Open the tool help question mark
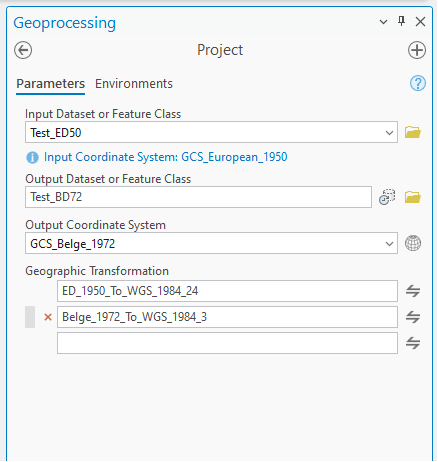 [417, 83]
